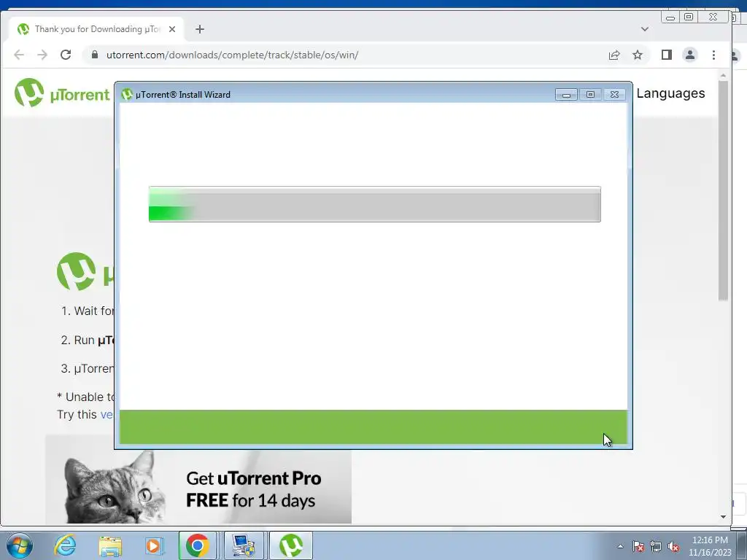Screen dimensions: 747x560
Task: Switch to Chrome in taskbar
Action: point(197,545)
